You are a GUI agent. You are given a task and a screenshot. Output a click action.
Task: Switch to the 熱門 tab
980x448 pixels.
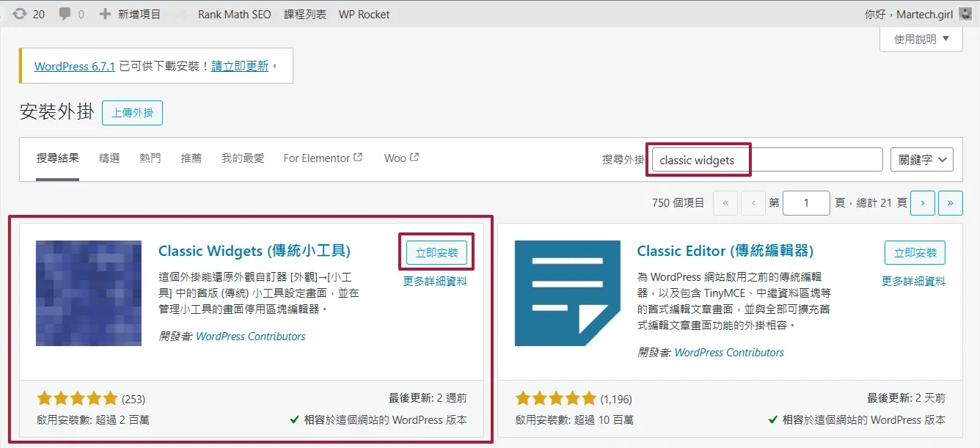coord(150,158)
